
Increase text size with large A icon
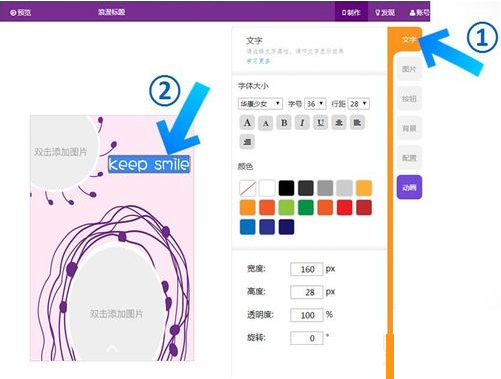(247, 123)
